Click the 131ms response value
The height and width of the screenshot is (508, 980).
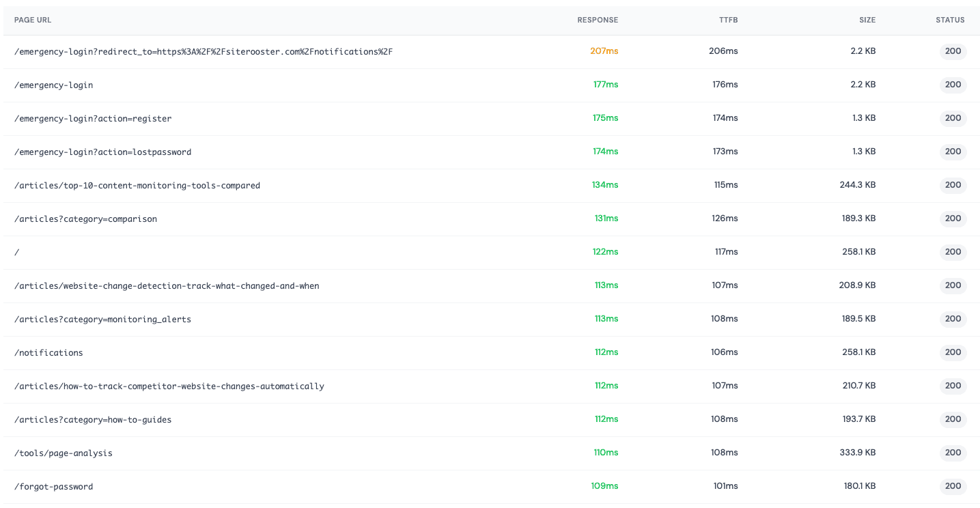click(x=606, y=218)
